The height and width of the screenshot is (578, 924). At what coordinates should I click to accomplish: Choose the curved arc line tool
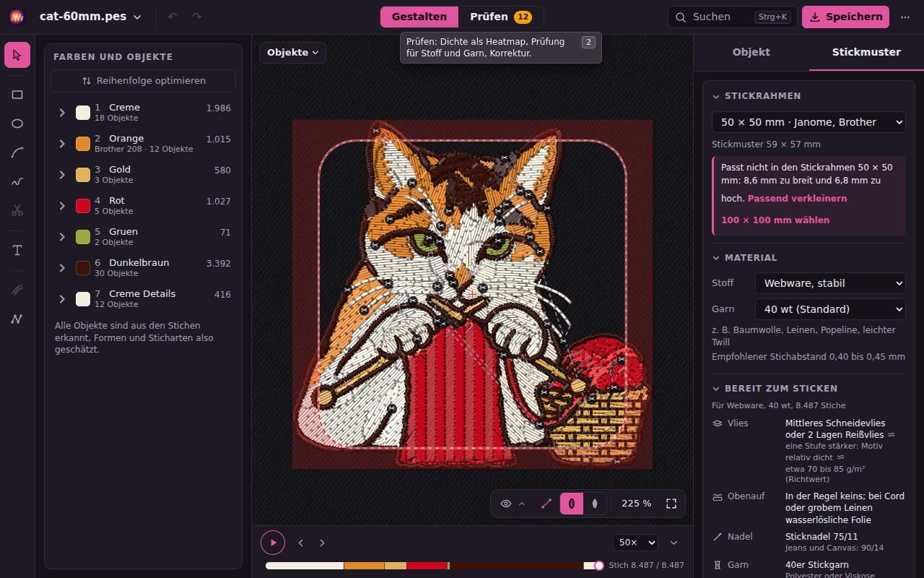click(17, 152)
